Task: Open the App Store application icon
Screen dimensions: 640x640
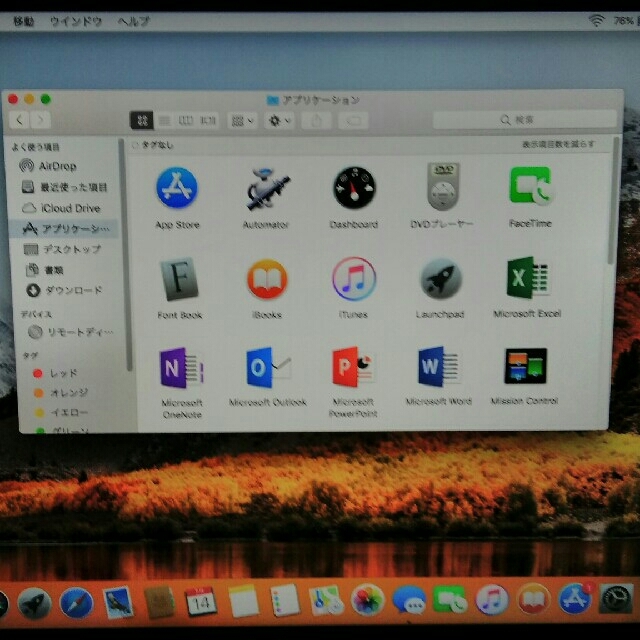Action: tap(177, 188)
